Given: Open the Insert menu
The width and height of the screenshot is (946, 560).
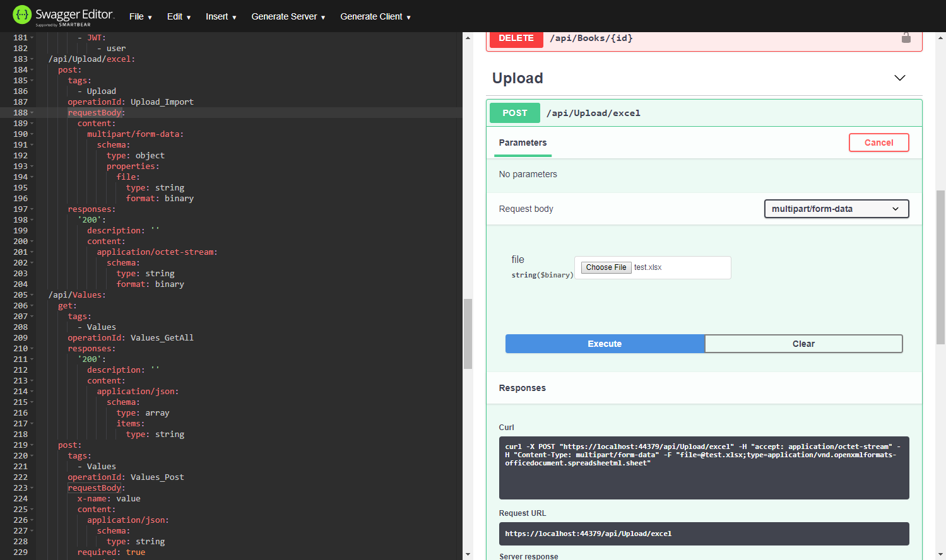Looking at the screenshot, I should 221,16.
